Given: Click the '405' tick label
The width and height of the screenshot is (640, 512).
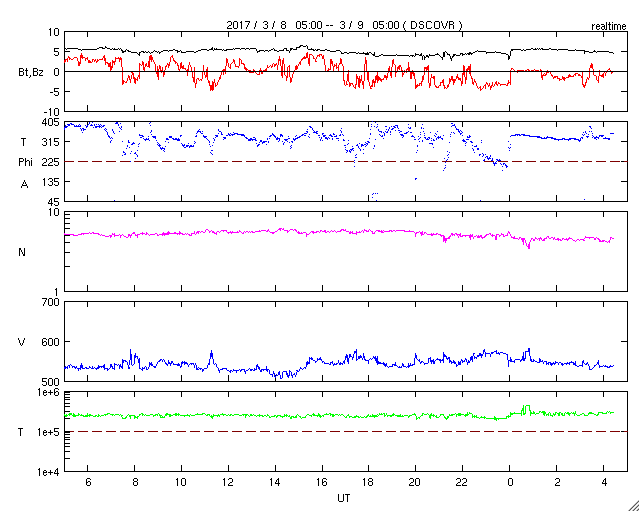Looking at the screenshot, I should [x=51, y=122].
